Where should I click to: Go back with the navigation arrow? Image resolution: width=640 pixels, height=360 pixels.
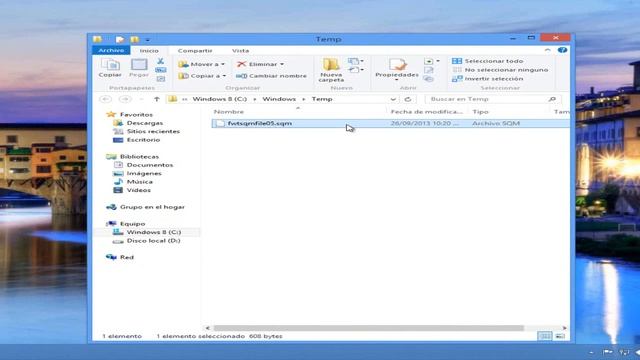coord(105,99)
